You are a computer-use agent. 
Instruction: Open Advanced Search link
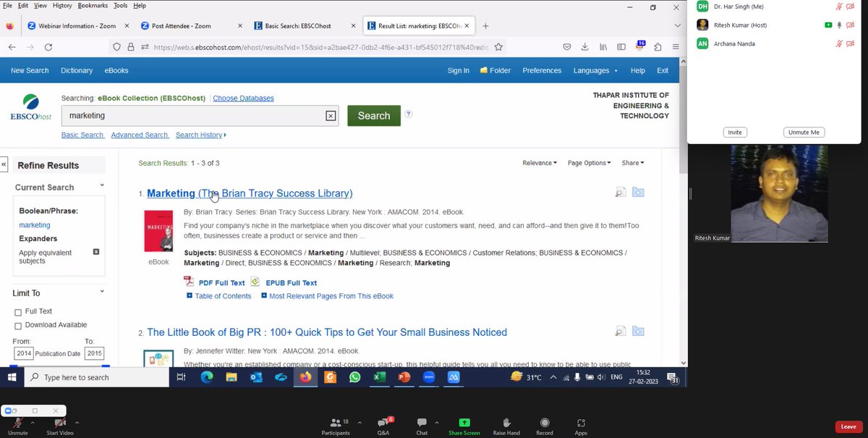(140, 135)
